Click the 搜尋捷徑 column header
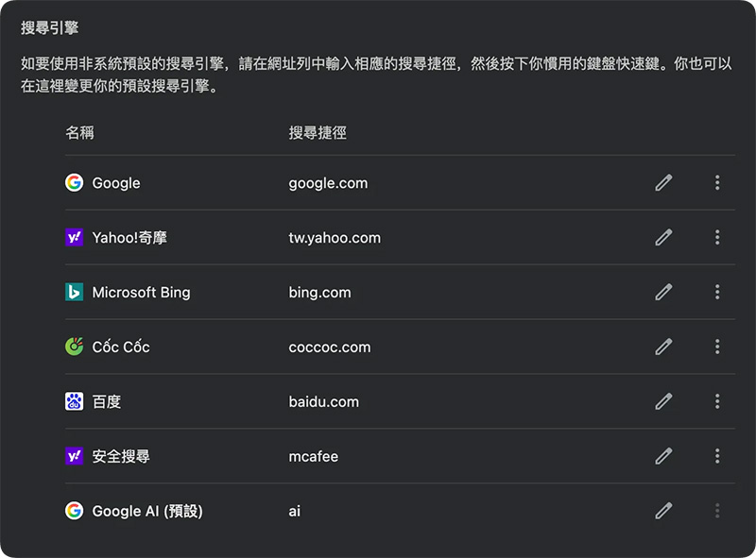 [318, 133]
